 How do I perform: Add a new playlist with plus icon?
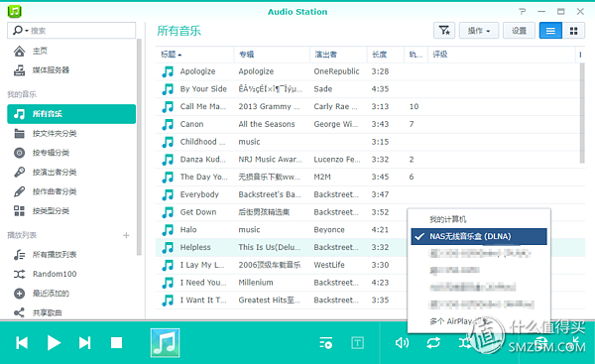pos(126,236)
